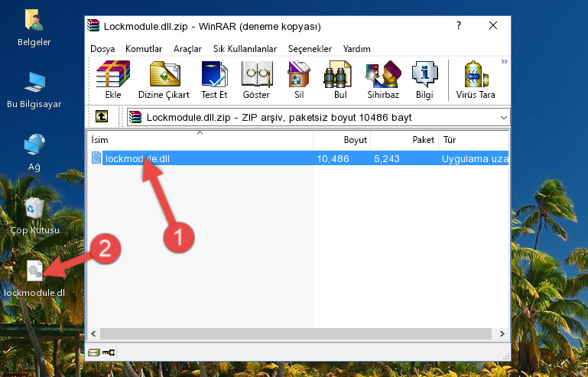Open the Yardım menu
Screen dimensions: 588x377
coord(356,49)
